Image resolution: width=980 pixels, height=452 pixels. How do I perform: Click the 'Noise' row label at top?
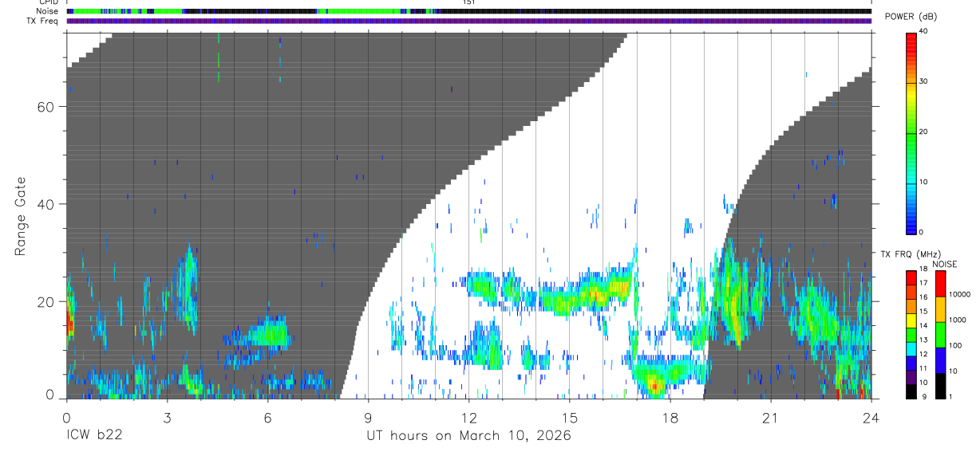49,11
